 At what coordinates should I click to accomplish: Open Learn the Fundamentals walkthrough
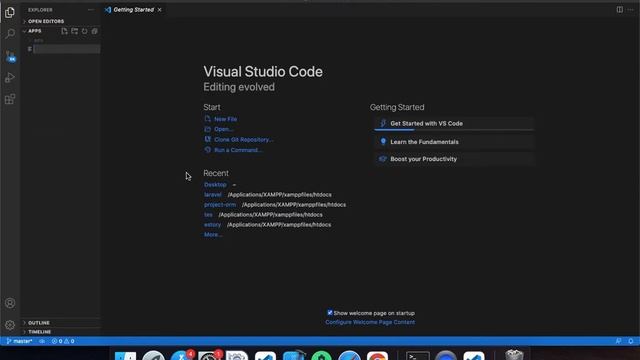click(x=454, y=142)
